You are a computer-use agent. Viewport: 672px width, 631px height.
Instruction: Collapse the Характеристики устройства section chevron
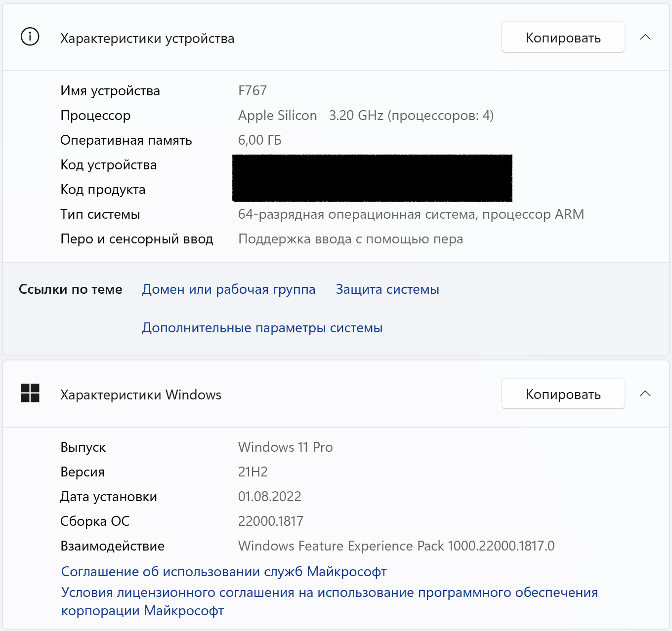645,38
